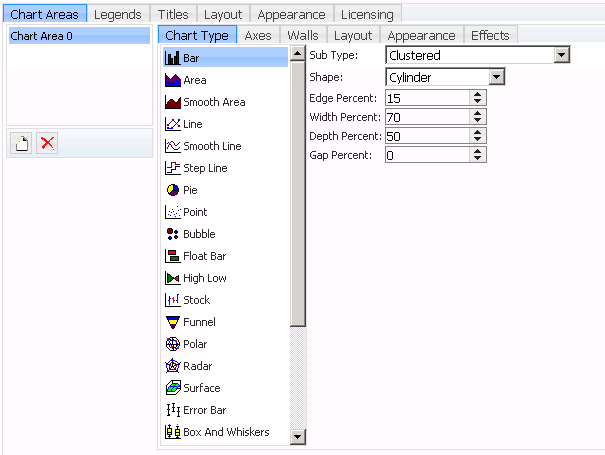Increase the Depth Percent spinner
Screen dimensions: 605x455
pos(478,132)
